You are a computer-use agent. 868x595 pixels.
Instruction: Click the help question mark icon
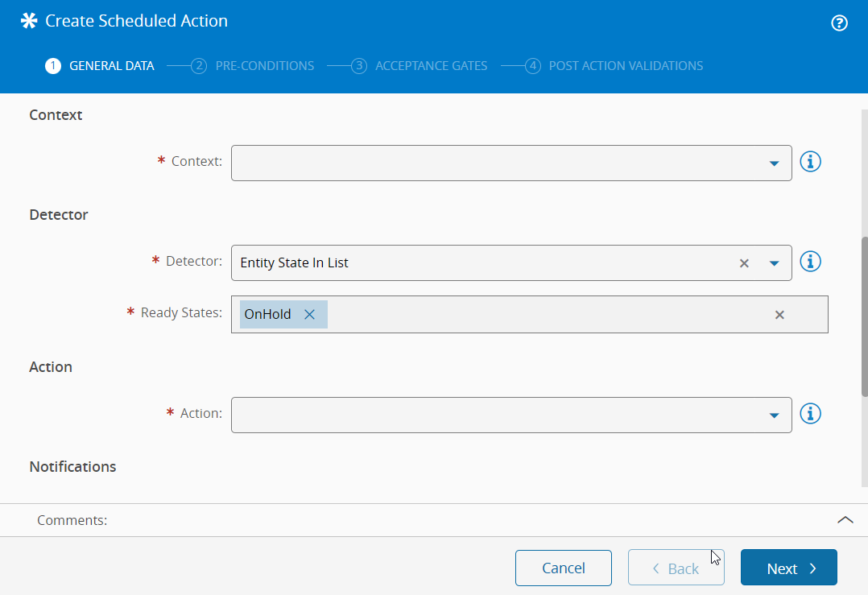(x=839, y=23)
